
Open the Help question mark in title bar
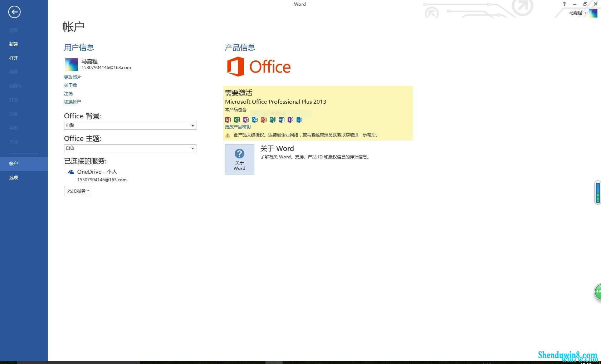564,4
